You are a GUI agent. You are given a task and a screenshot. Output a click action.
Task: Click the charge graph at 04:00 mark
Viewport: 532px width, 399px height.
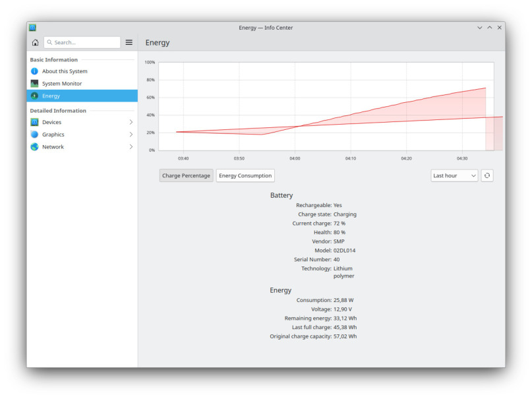tap(295, 126)
